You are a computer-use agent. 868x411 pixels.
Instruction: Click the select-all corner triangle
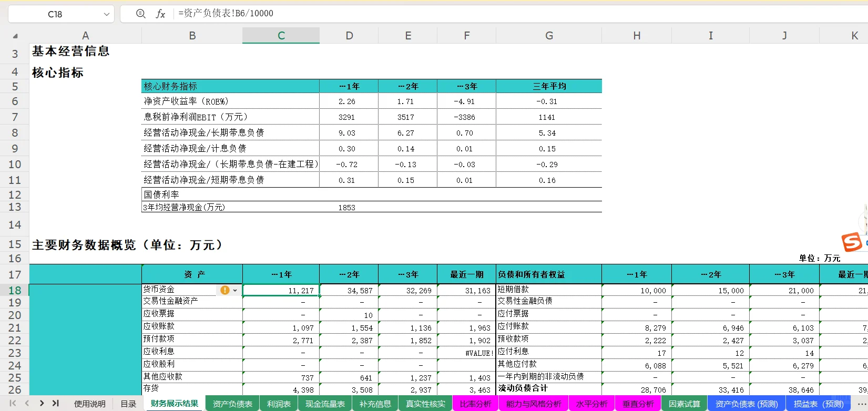click(x=15, y=36)
